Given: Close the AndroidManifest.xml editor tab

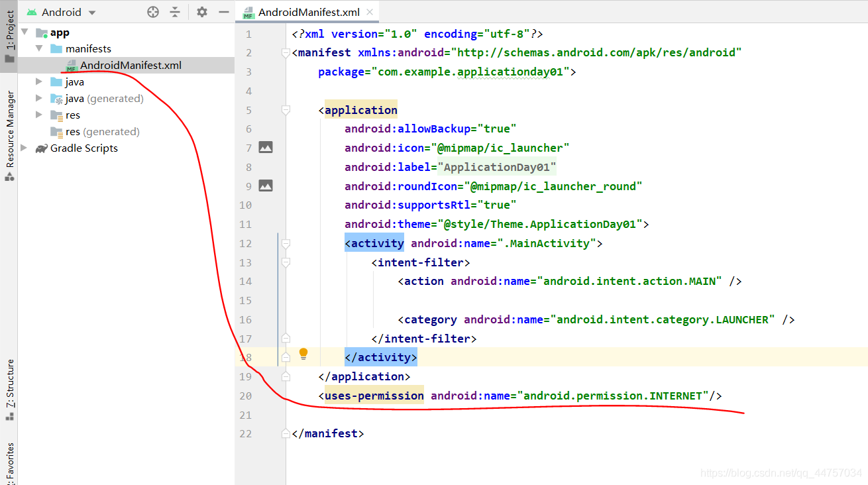Looking at the screenshot, I should (369, 11).
